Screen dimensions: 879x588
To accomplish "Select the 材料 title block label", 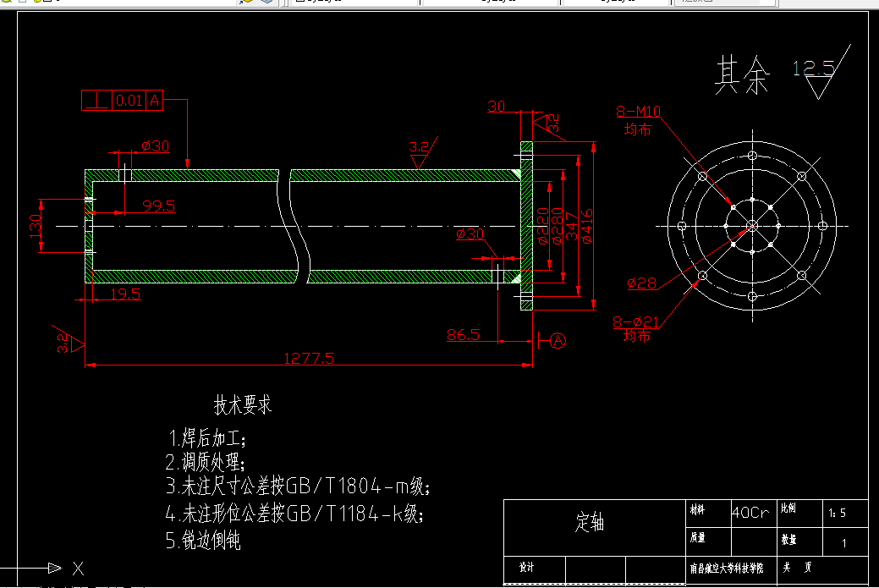I will (x=697, y=509).
